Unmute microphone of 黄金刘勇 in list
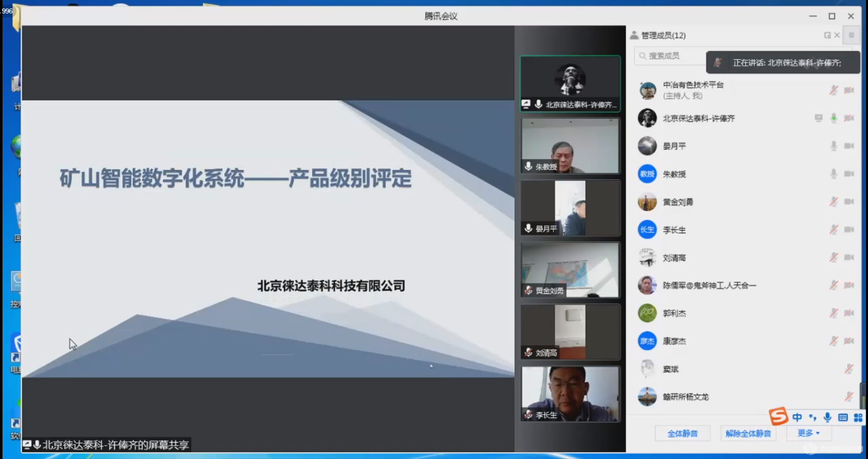The image size is (868, 459). [x=833, y=202]
